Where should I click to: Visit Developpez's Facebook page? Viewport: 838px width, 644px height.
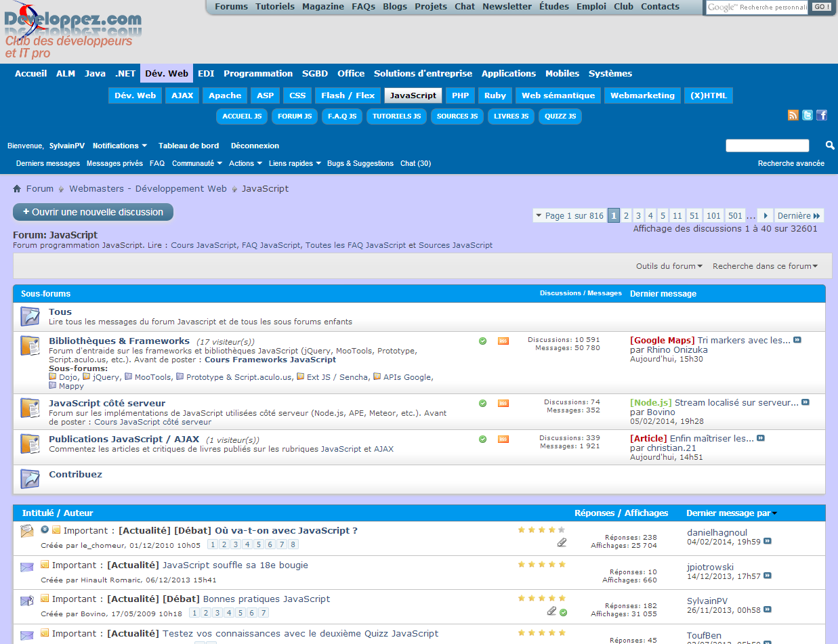click(x=822, y=115)
